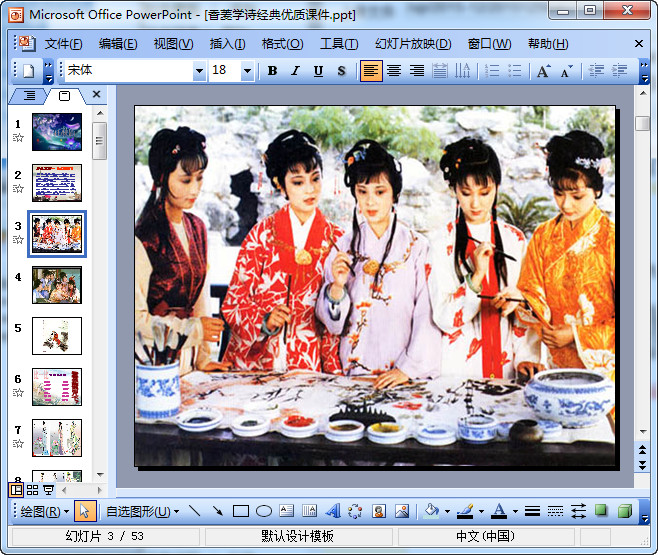The image size is (658, 555).
Task: Select slide 1 thumbnail
Action: (x=57, y=132)
